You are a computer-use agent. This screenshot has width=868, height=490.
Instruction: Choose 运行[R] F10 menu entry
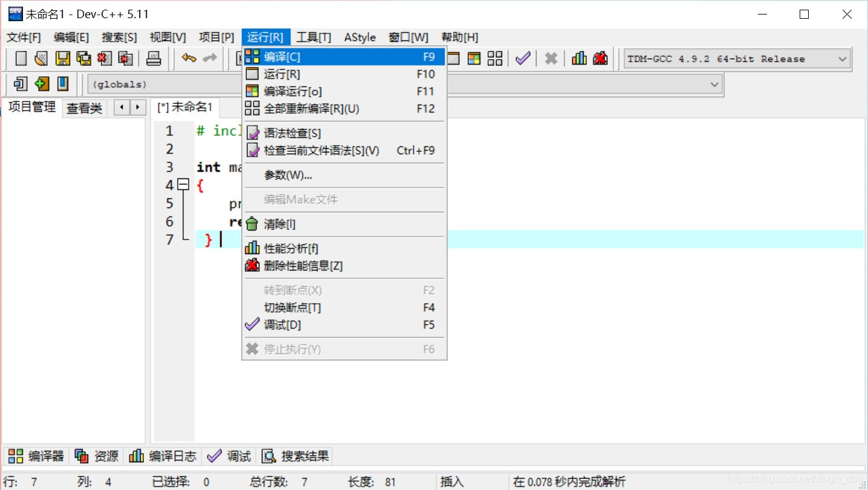pyautogui.click(x=344, y=74)
